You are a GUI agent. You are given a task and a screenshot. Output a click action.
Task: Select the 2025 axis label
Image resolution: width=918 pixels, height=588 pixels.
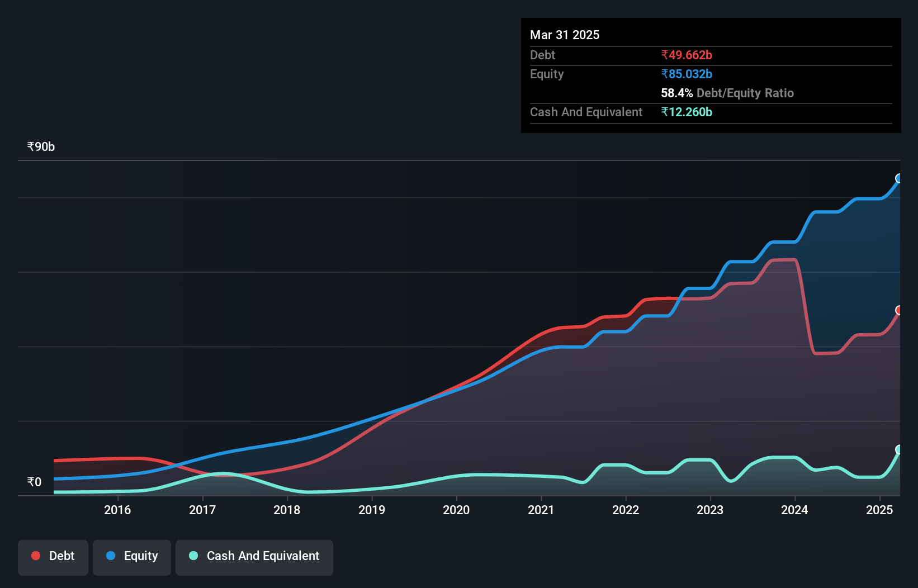click(x=879, y=510)
